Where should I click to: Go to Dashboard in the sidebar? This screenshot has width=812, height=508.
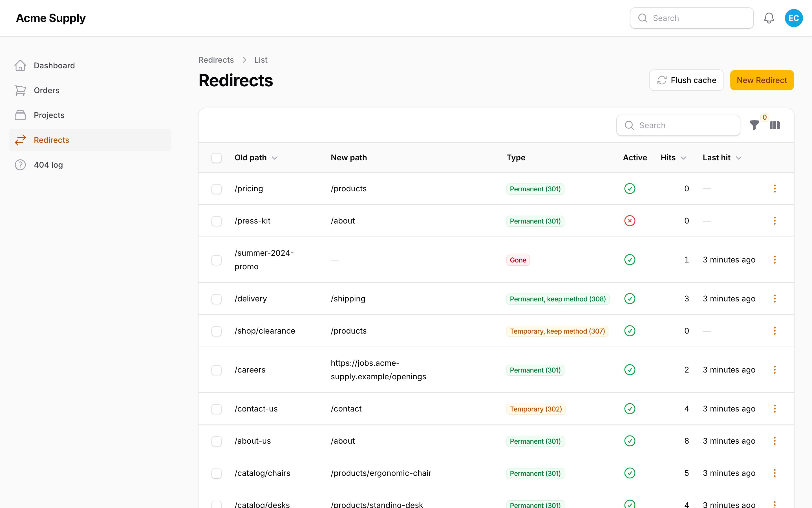click(x=90, y=65)
